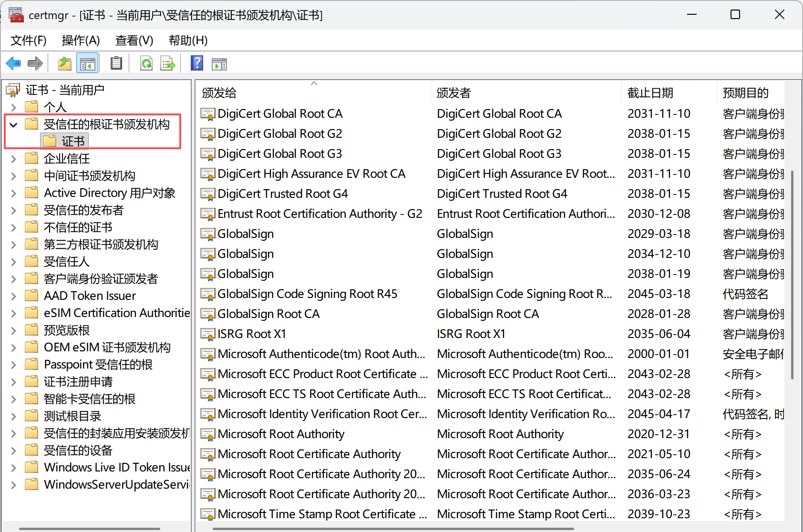The image size is (803, 532).
Task: Select Entrust Root Certification Authority - G2
Action: click(x=320, y=214)
